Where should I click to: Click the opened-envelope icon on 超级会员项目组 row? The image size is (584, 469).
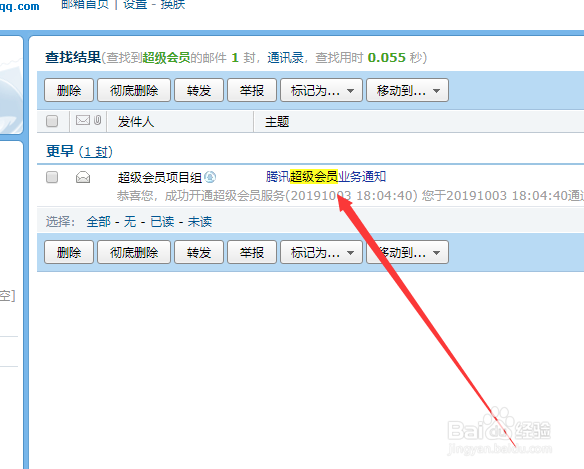[x=83, y=177]
